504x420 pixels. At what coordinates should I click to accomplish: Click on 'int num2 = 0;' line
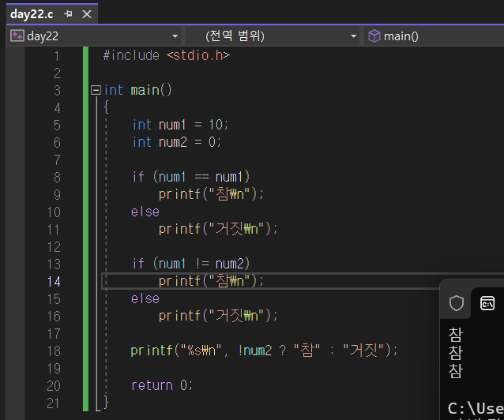[177, 142]
